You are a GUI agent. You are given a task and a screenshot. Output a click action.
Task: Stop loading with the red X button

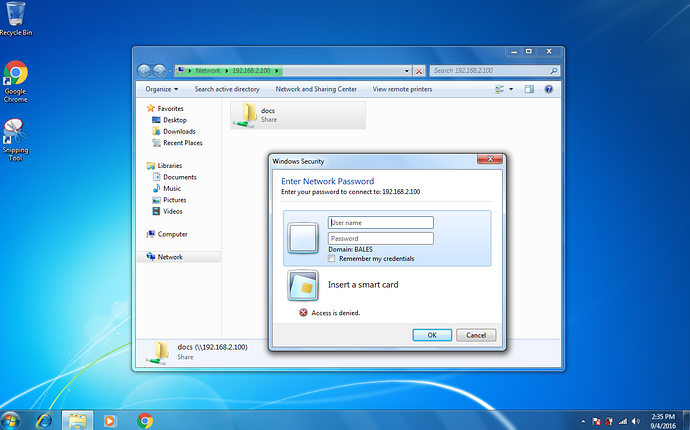click(419, 71)
